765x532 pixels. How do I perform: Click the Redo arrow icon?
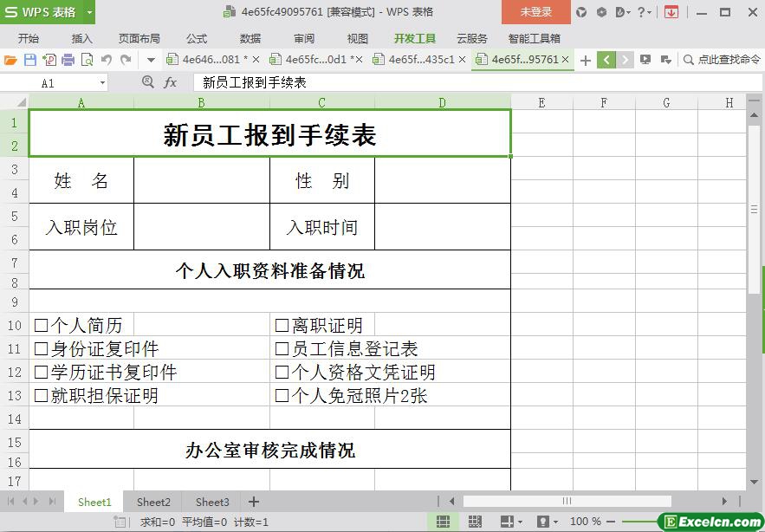click(126, 60)
